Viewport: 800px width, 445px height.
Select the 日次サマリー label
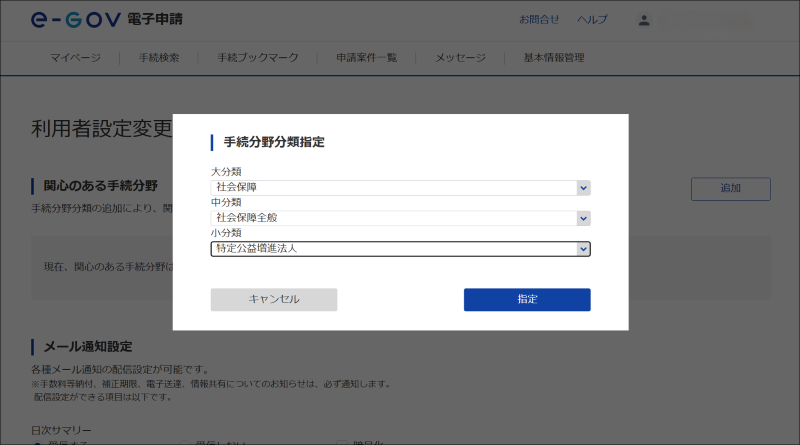click(x=61, y=431)
